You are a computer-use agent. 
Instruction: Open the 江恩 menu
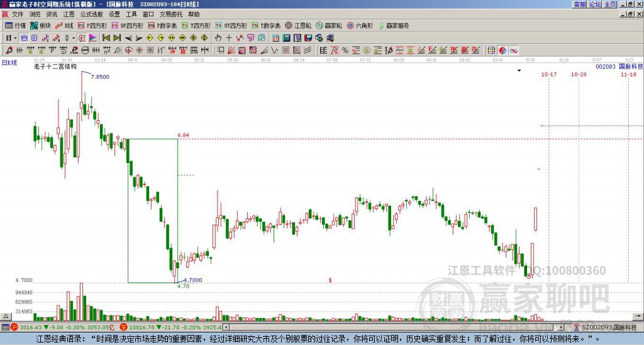[69, 14]
